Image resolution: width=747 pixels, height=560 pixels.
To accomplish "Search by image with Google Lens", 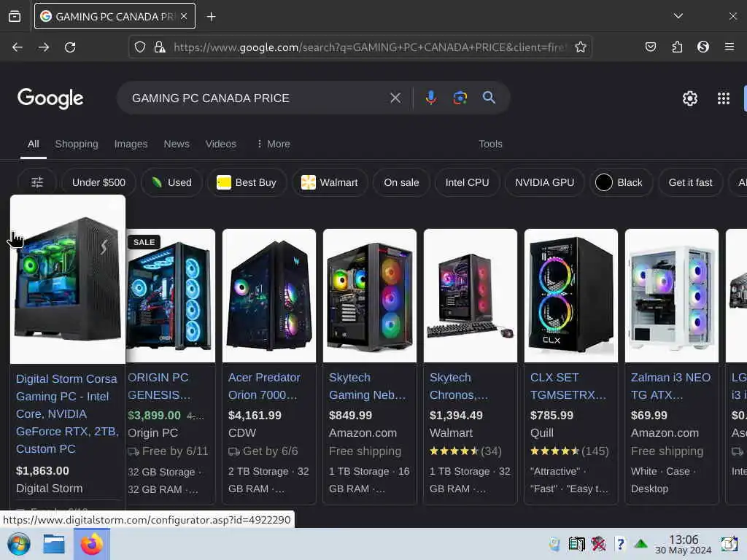I will click(460, 98).
